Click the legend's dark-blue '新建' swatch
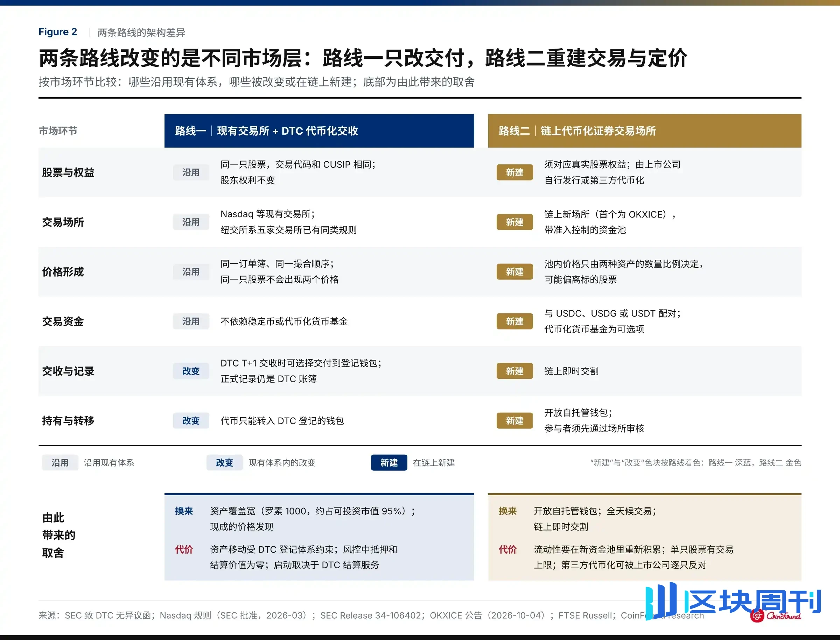The width and height of the screenshot is (840, 640). tap(389, 462)
